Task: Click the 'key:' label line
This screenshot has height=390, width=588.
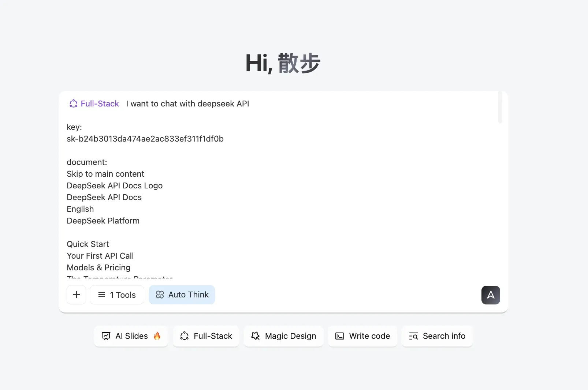Action: point(74,127)
